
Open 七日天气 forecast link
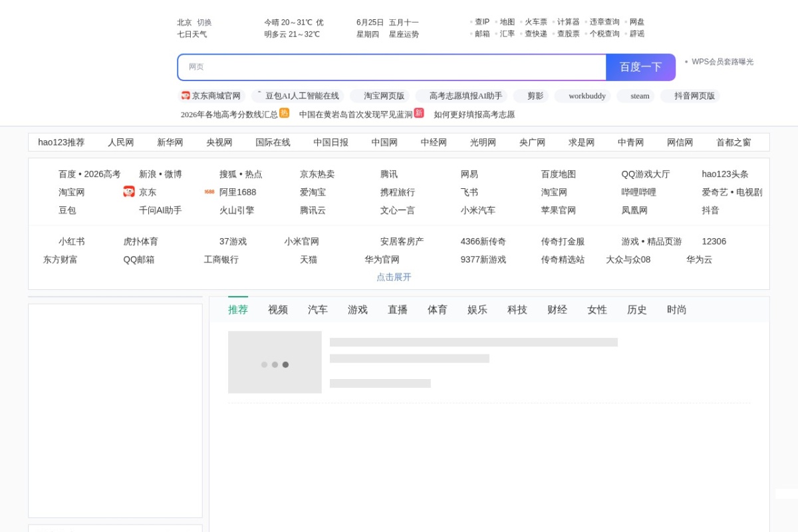pos(192,34)
